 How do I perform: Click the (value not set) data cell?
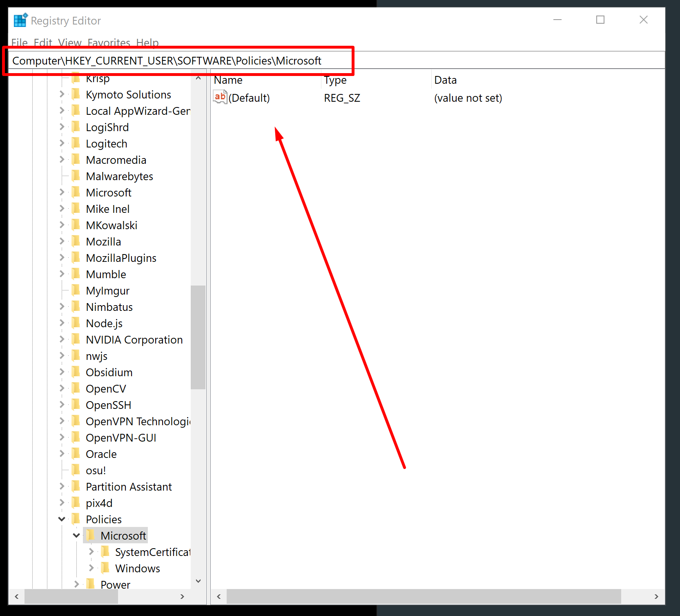point(468,98)
